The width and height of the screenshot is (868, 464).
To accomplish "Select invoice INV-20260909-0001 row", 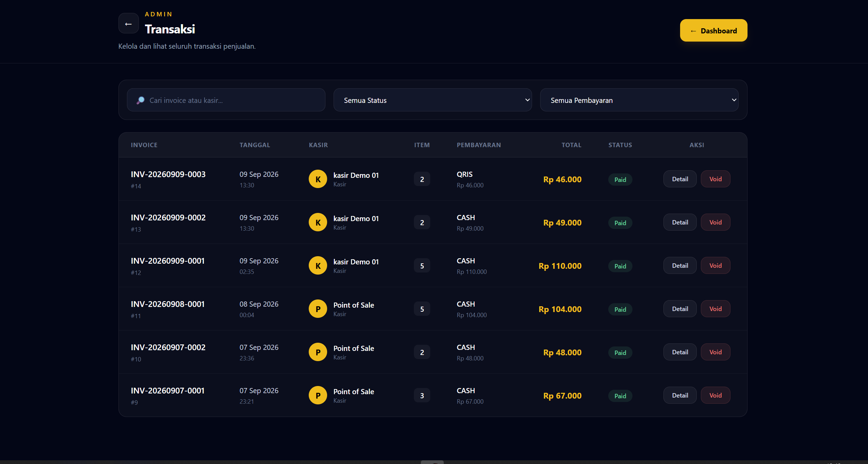I will 433,266.
